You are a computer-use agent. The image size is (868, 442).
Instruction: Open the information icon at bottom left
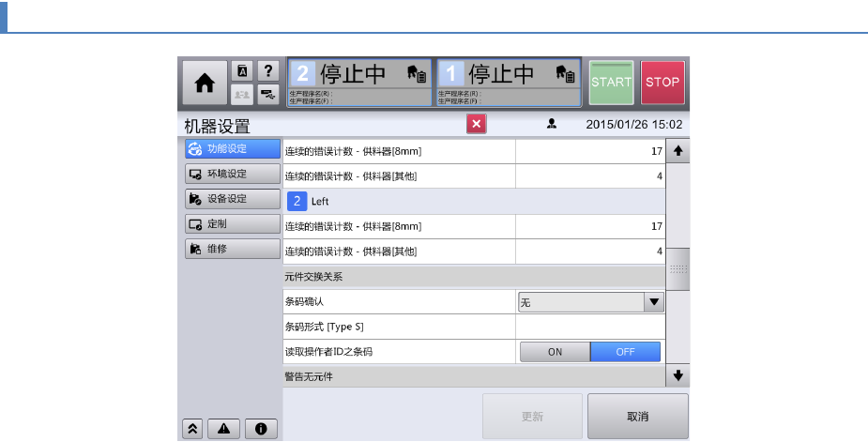click(x=261, y=429)
